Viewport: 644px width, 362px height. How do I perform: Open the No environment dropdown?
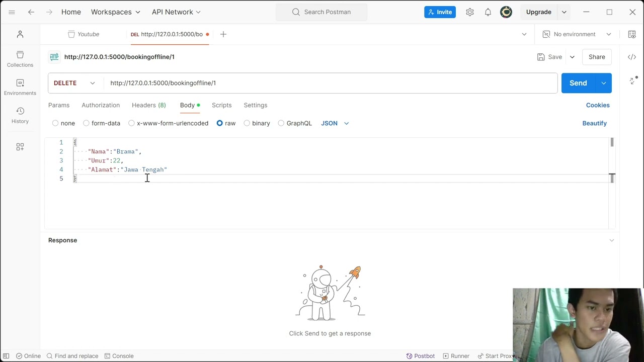click(577, 34)
